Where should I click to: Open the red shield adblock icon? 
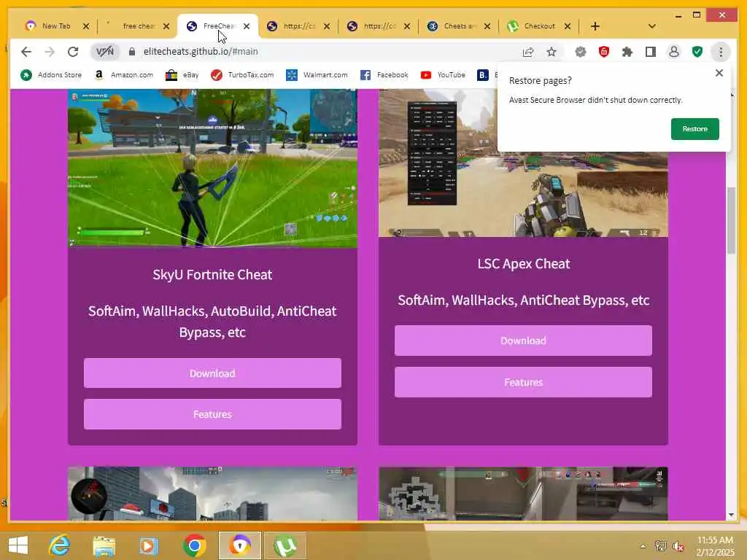(603, 52)
